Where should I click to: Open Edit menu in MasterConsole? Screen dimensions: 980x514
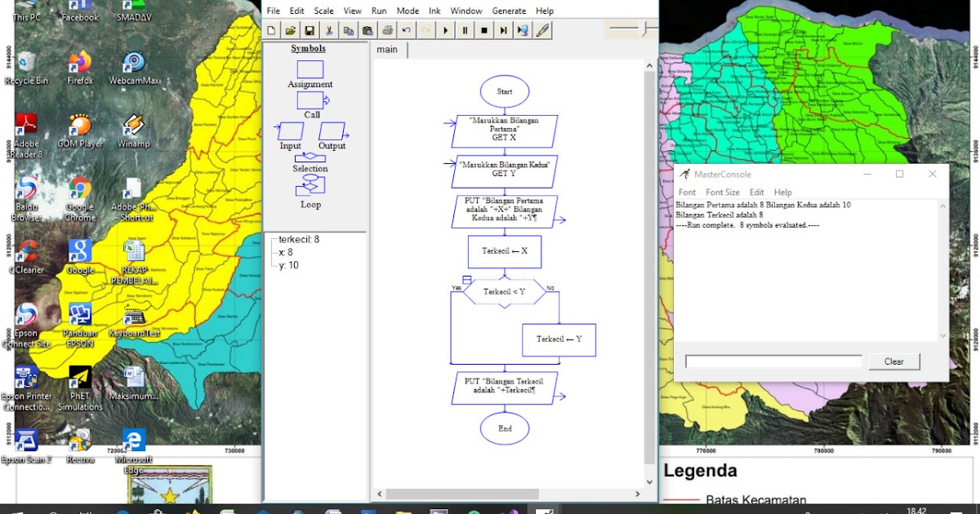coord(757,193)
